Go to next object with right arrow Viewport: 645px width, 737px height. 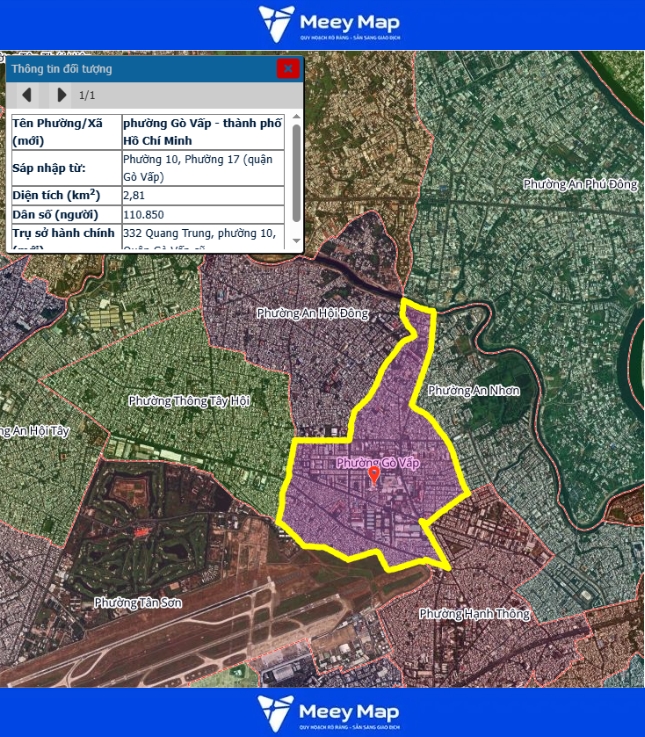(61, 95)
